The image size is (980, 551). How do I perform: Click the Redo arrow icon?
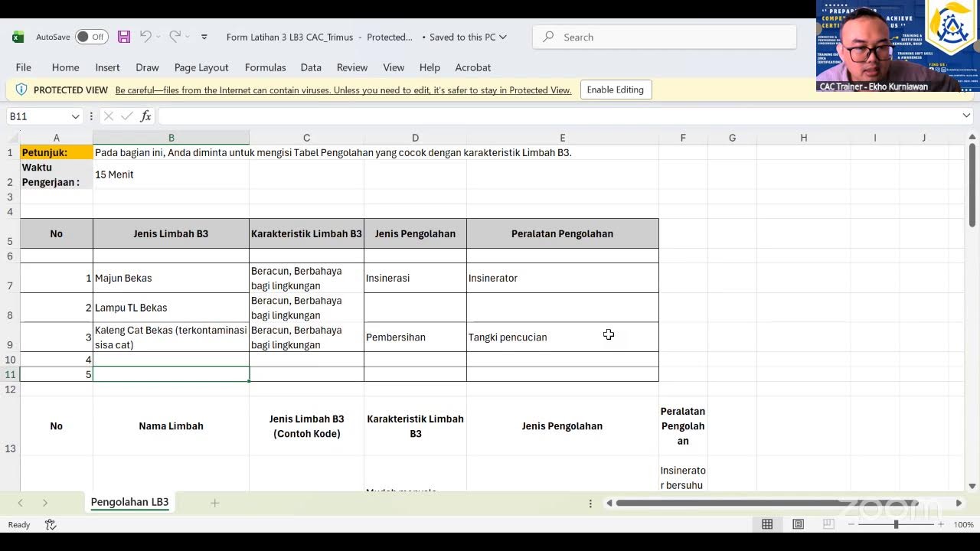[x=175, y=37]
